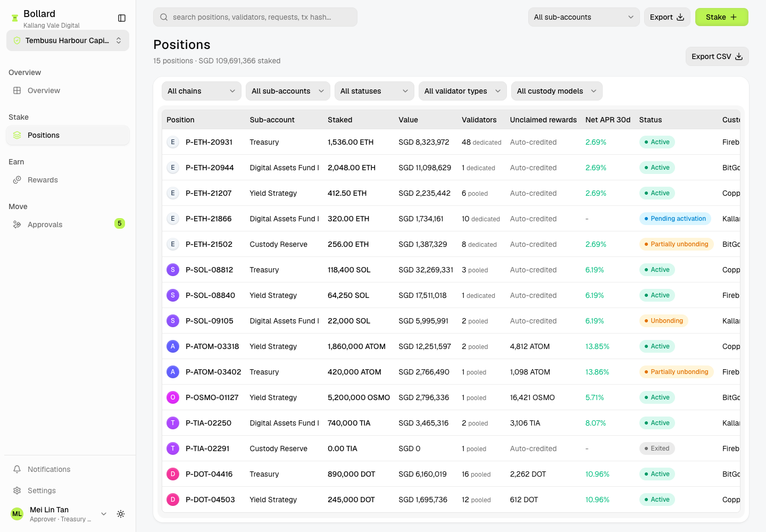Click unclaimed rewards 16,421 OSMO
Image resolution: width=766 pixels, height=532 pixels.
[x=532, y=397]
